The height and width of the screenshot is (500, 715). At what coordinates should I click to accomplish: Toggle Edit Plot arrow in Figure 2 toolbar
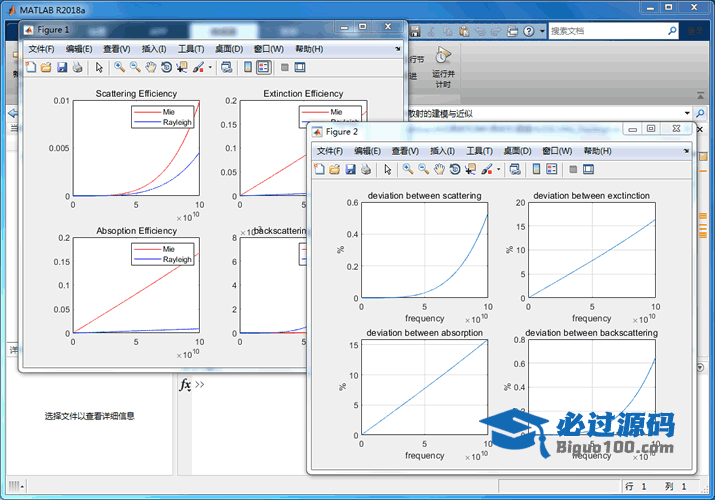(387, 170)
